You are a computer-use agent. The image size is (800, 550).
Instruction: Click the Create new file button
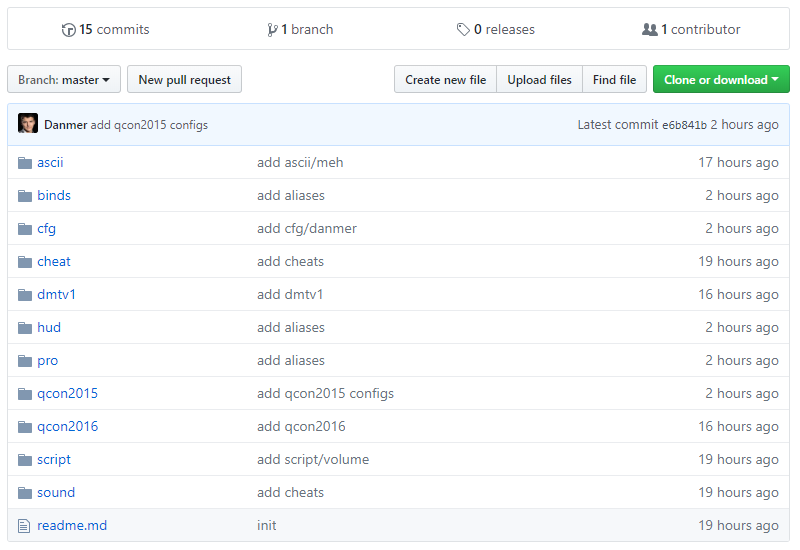coord(445,80)
